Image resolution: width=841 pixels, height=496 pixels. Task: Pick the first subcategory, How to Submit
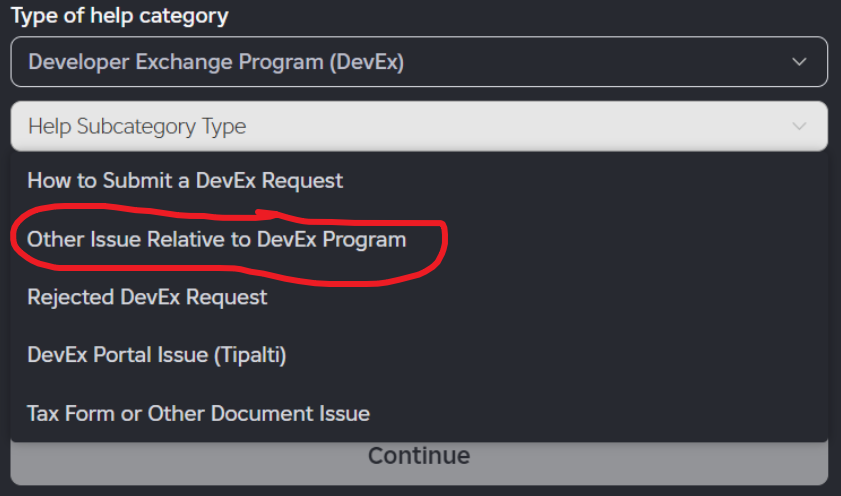coord(185,181)
